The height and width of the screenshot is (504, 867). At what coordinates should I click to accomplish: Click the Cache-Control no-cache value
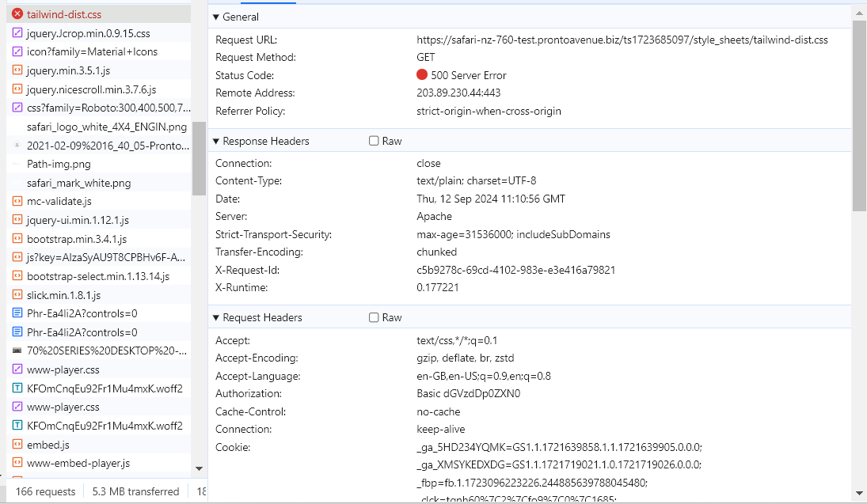[x=439, y=411]
